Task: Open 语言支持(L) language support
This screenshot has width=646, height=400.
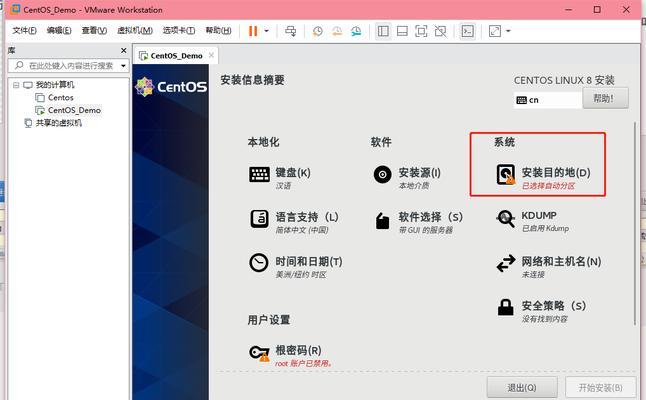Action: pos(294,222)
